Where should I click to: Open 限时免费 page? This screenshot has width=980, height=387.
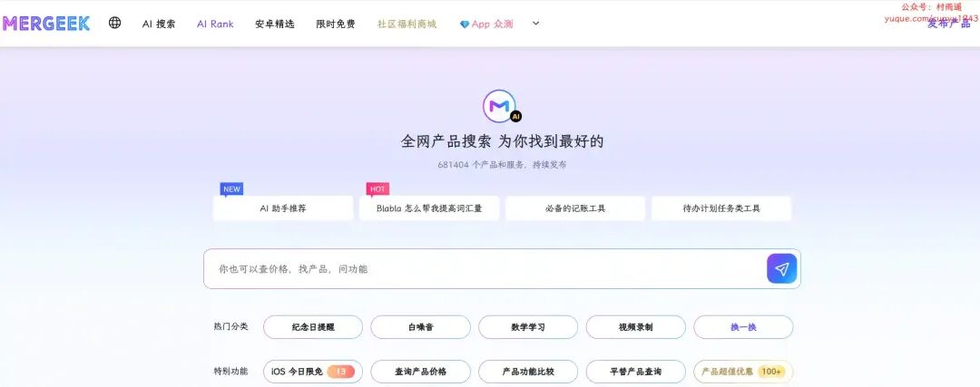[x=336, y=24]
